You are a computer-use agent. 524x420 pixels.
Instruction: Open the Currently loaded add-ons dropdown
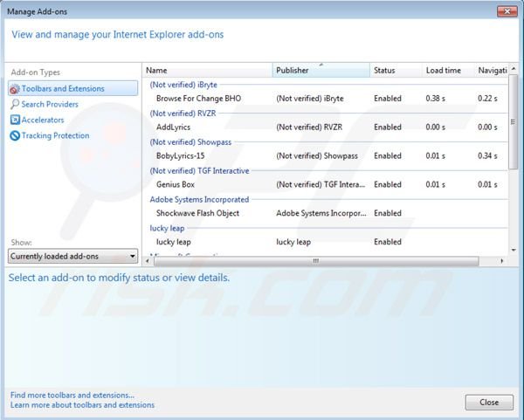click(72, 256)
